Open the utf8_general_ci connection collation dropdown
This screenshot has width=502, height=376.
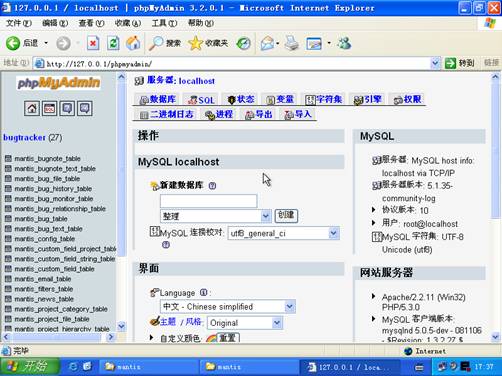pyautogui.click(x=284, y=233)
